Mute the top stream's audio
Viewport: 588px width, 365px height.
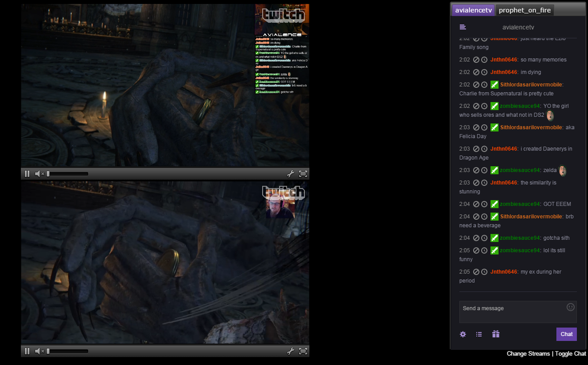pos(39,174)
